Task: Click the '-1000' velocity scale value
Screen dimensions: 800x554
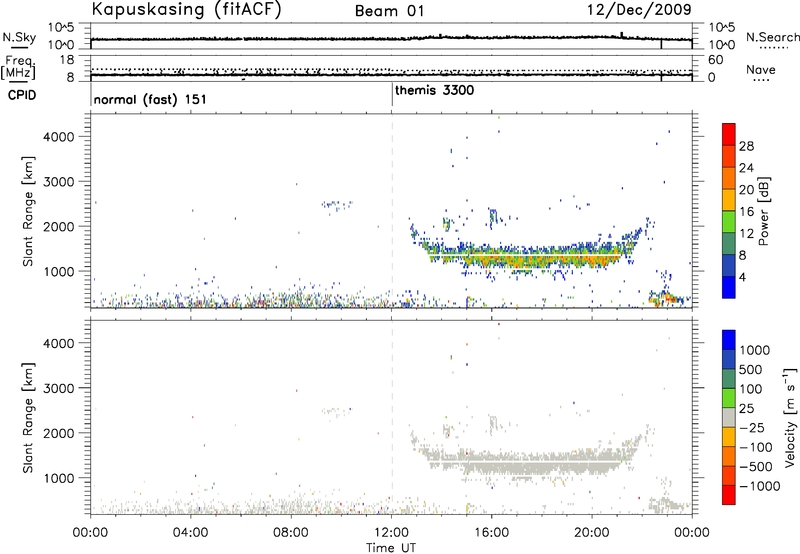Action: (759, 486)
